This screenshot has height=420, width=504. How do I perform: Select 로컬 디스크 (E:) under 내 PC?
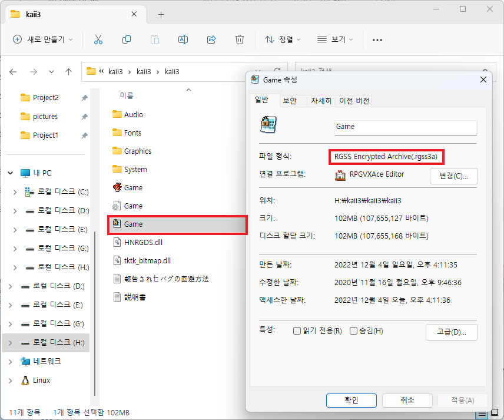click(57, 230)
